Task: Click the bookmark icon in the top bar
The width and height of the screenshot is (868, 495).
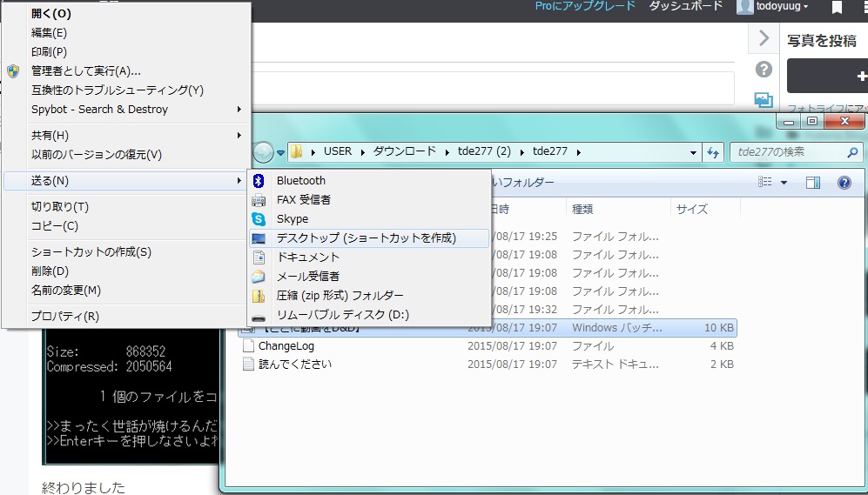Action: [x=837, y=7]
